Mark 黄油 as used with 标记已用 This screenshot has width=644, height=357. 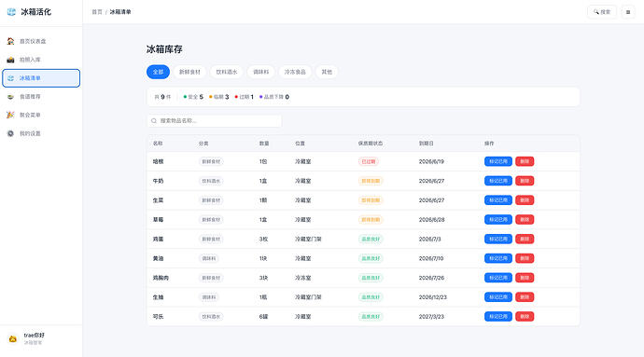point(498,258)
